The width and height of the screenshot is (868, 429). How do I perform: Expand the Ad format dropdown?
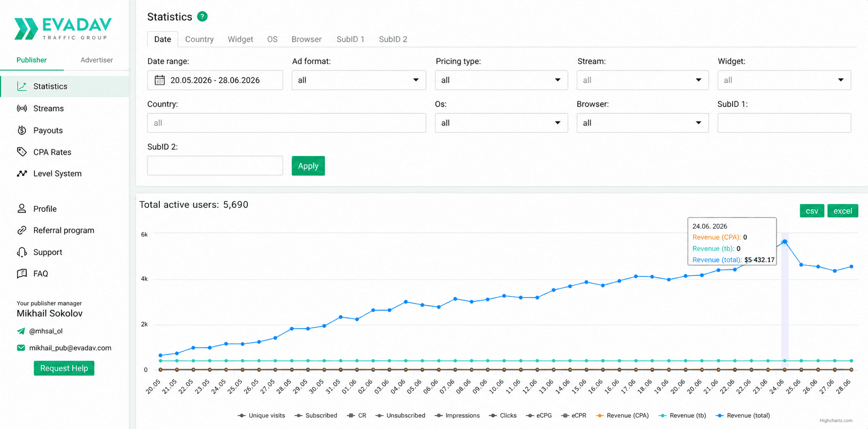tap(359, 80)
